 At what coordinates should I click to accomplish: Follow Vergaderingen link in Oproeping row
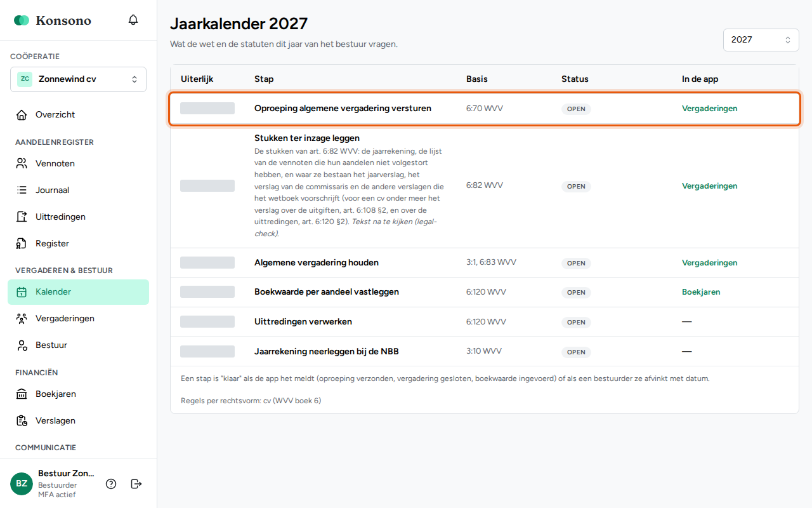[709, 109]
